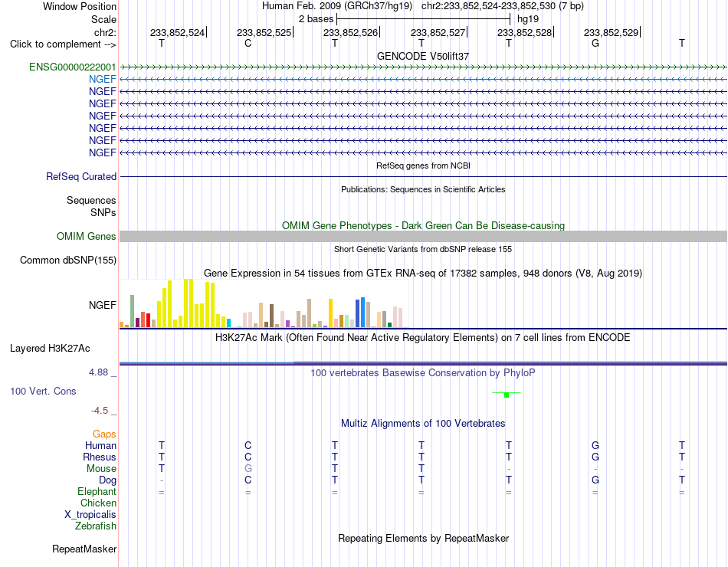Image resolution: width=728 pixels, height=567 pixels.
Task: Click the -4.5 PhyloP lower scale value
Action: (100, 411)
